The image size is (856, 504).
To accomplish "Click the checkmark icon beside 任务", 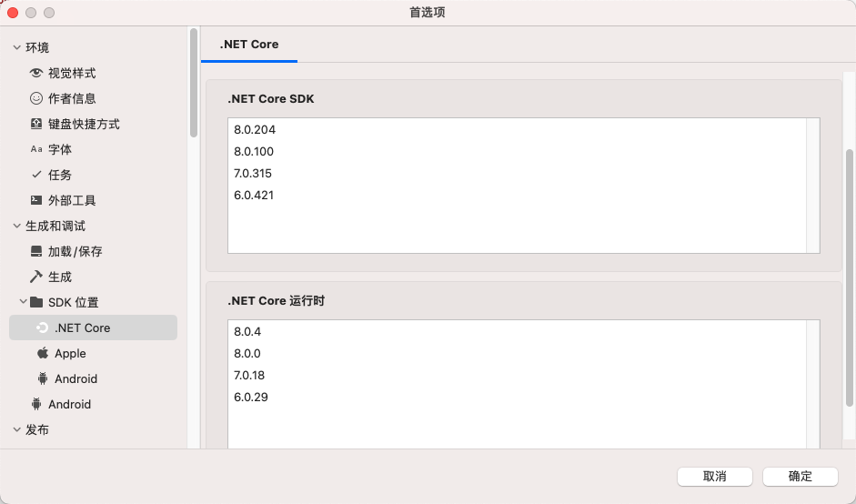I will pos(36,175).
